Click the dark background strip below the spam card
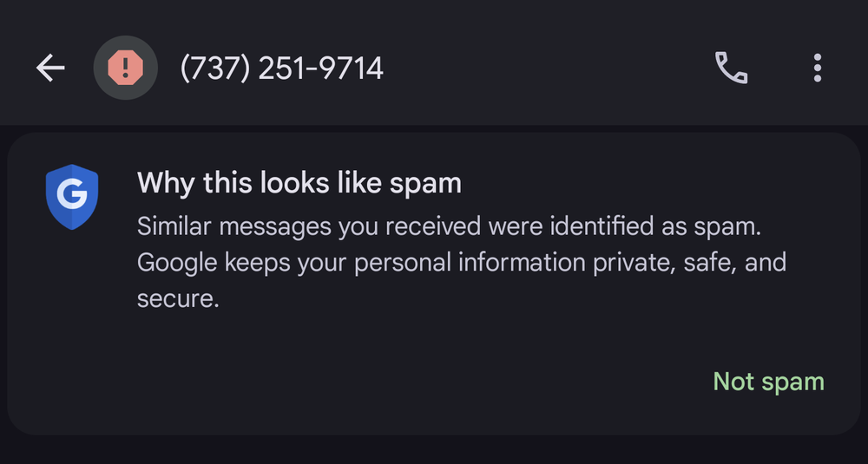 [434, 451]
